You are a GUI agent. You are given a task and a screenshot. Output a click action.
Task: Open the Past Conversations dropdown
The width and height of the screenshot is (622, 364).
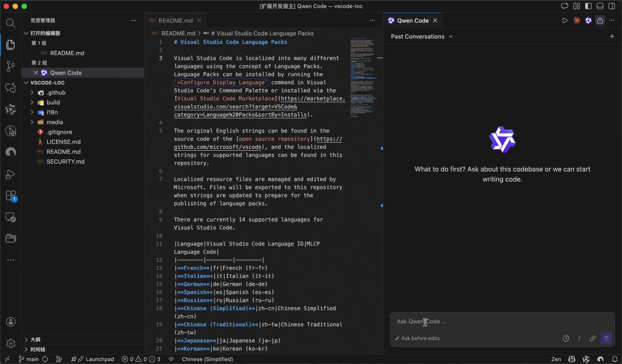pos(422,37)
